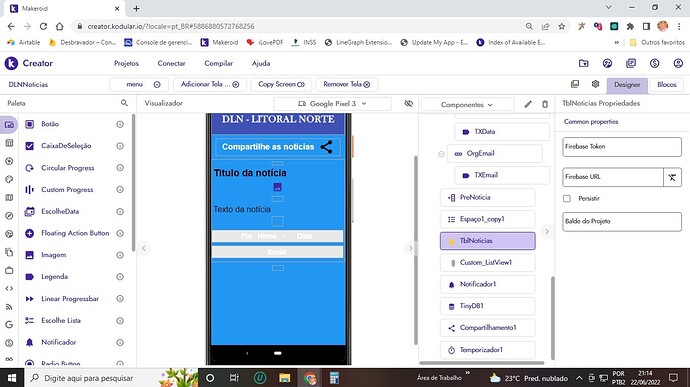This screenshot has height=387, width=690.
Task: Reload the Kodular page
Action: click(43, 26)
